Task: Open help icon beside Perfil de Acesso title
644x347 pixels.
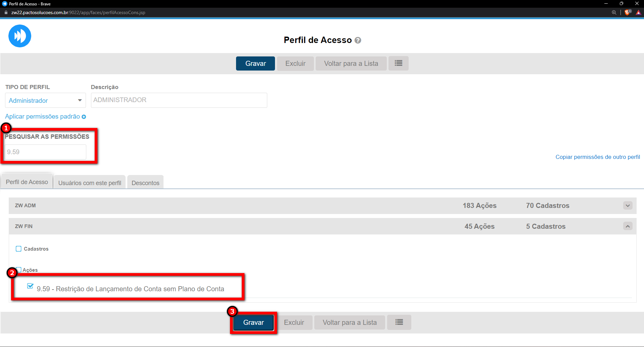Action: coord(358,40)
